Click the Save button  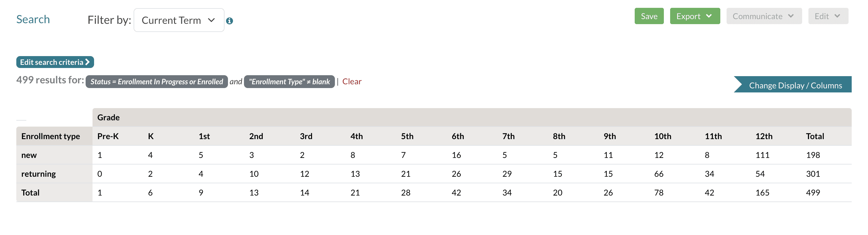(x=648, y=16)
